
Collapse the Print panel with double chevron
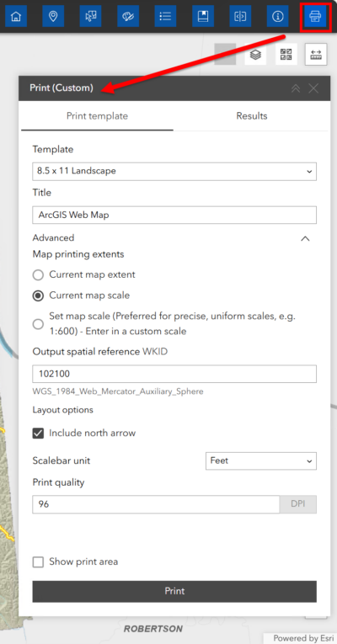tap(296, 88)
